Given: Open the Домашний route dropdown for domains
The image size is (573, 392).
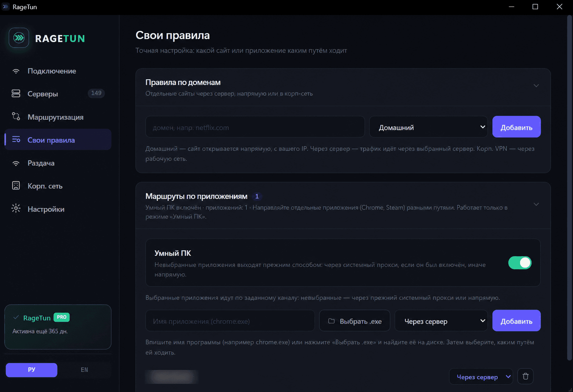Looking at the screenshot, I should point(429,127).
